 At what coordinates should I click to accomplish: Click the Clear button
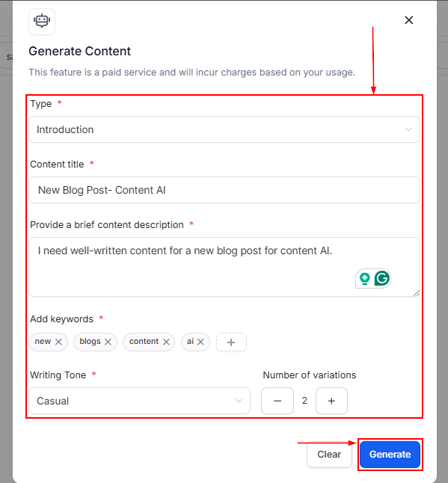coord(329,455)
